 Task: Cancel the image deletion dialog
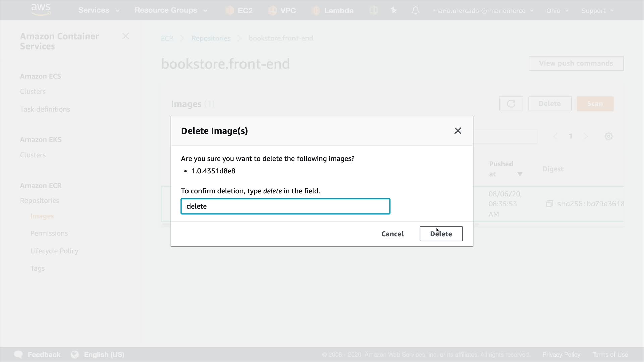pos(392,234)
